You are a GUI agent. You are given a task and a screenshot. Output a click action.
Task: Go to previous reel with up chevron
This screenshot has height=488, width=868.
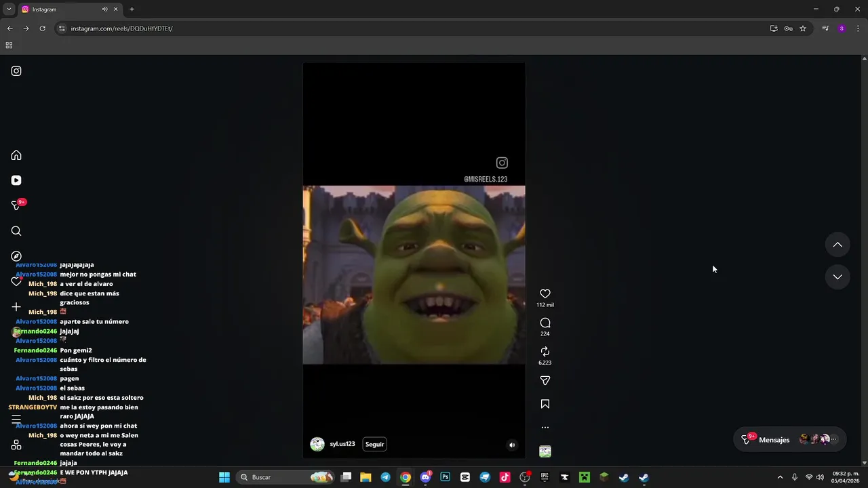[837, 245]
